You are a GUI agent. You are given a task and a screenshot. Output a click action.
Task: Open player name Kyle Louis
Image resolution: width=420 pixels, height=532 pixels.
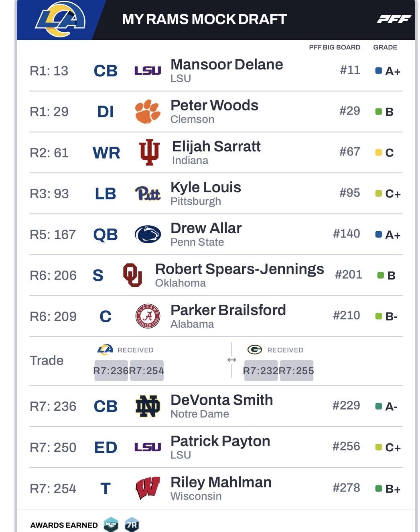coord(205,187)
